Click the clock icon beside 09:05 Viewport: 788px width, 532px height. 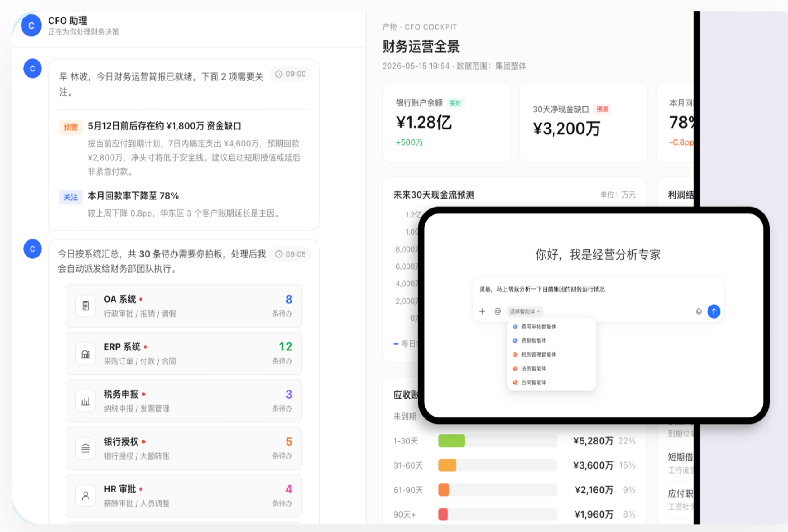(x=279, y=254)
